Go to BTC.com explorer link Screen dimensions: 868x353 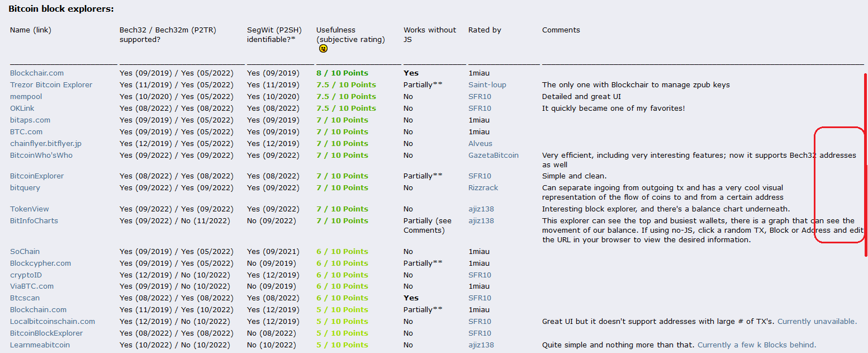[x=26, y=131]
